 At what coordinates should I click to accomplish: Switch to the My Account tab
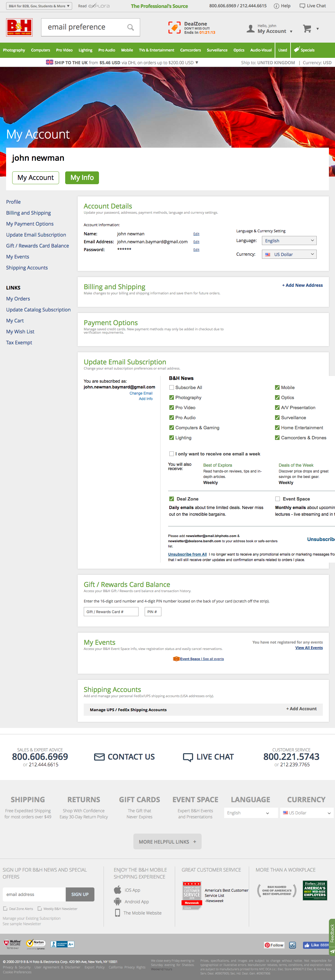tap(35, 178)
